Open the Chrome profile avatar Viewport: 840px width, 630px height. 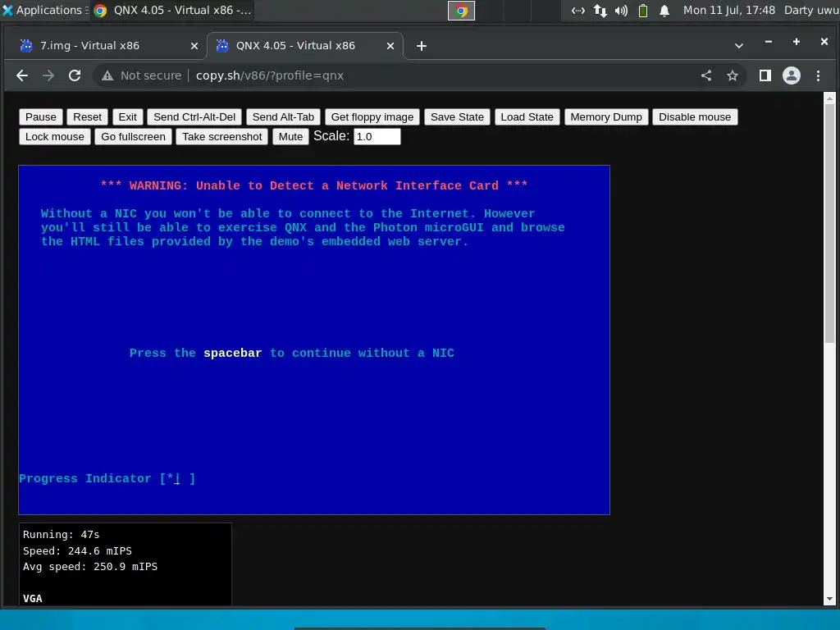click(x=792, y=75)
